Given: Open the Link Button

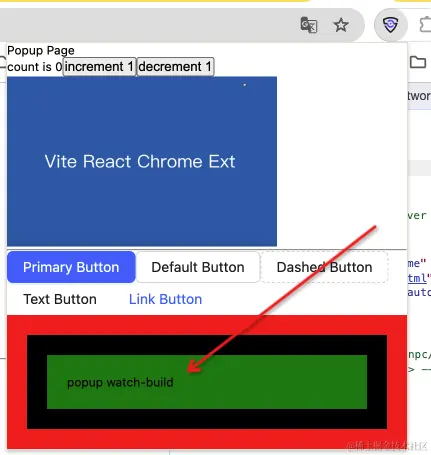Looking at the screenshot, I should [x=165, y=299].
